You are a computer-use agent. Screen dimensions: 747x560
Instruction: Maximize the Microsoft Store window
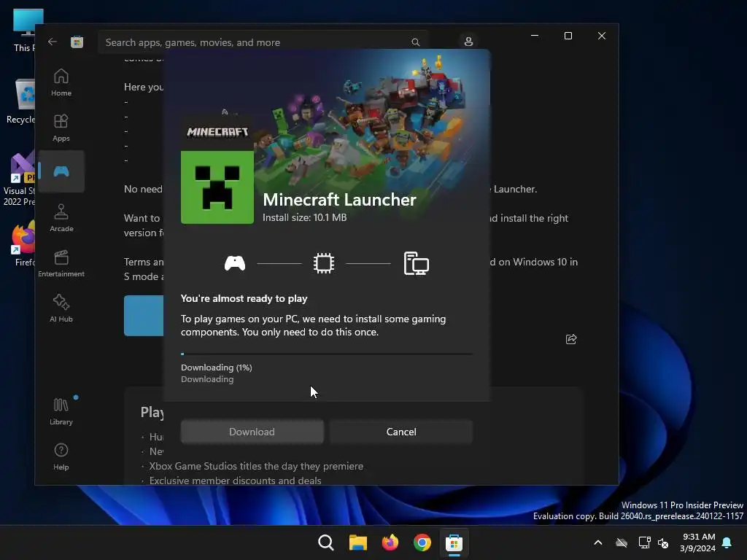568,36
